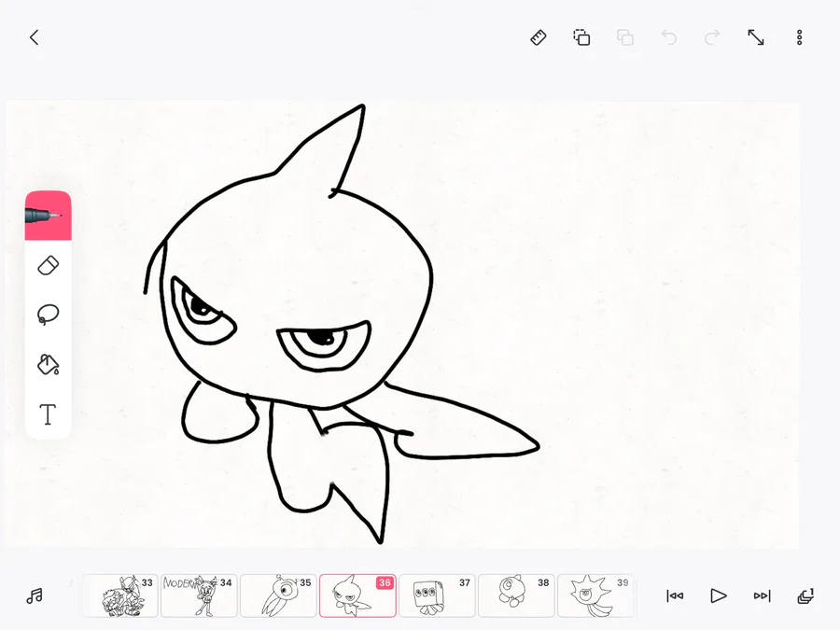Viewport: 840px width, 630px height.
Task: Go back with the left chevron arrow
Action: tap(35, 37)
